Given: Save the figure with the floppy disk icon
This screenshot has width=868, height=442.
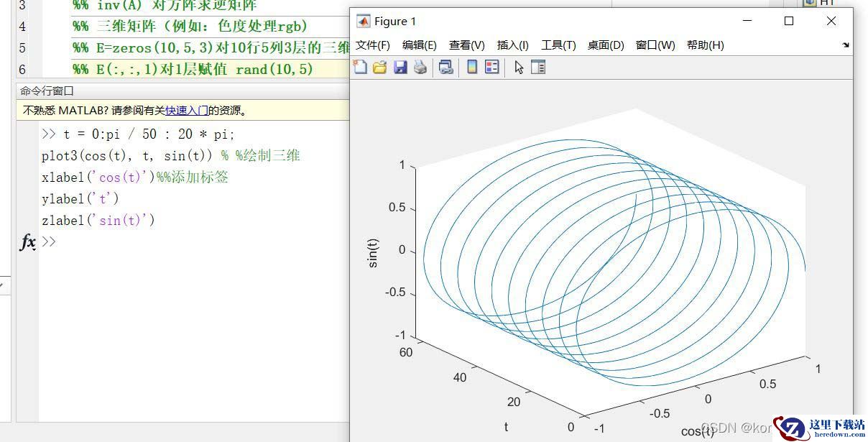Looking at the screenshot, I should tap(400, 68).
